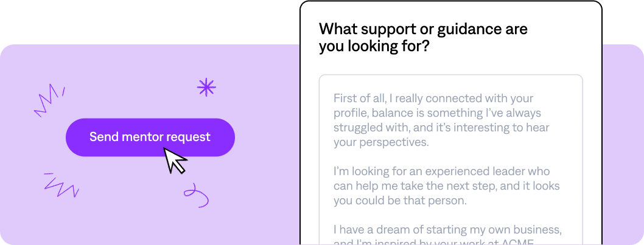Click the 'What support or guidance' heading
The width and height of the screenshot is (644, 245).
[x=423, y=29]
